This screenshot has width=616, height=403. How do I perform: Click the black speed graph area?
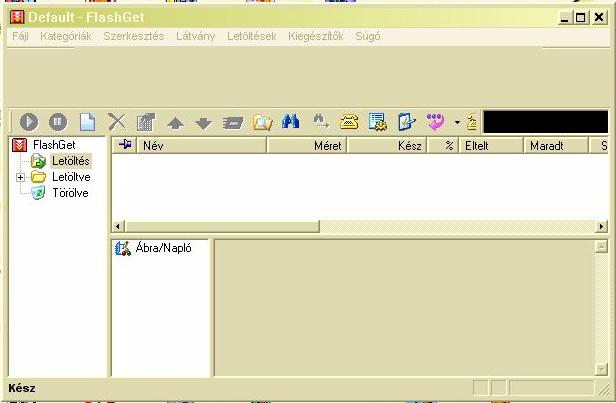(x=546, y=122)
